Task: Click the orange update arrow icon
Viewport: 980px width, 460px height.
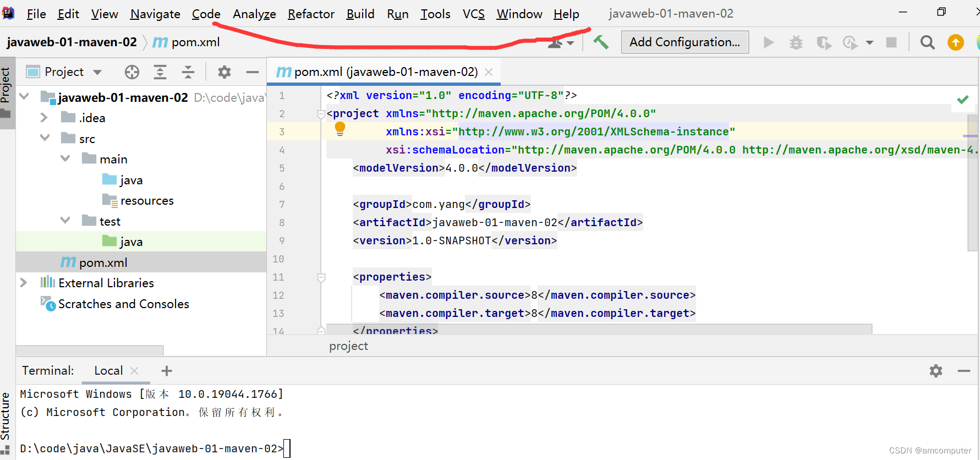Action: point(956,42)
